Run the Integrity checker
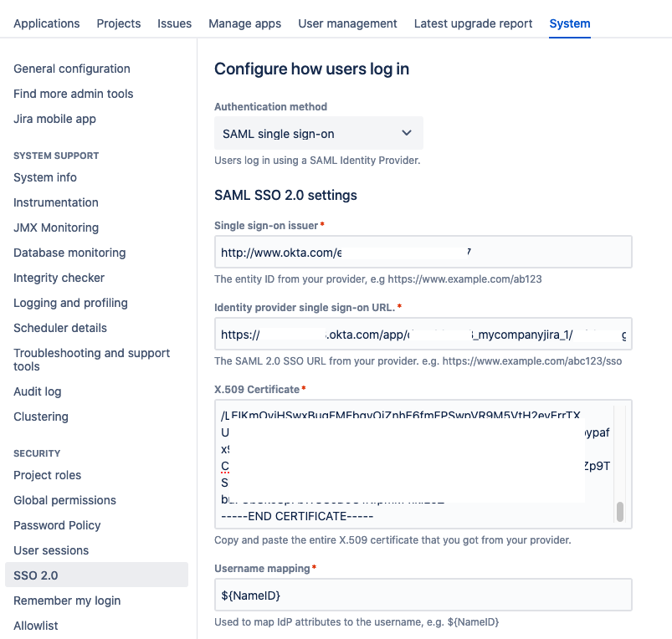The height and width of the screenshot is (639, 672). click(x=59, y=278)
